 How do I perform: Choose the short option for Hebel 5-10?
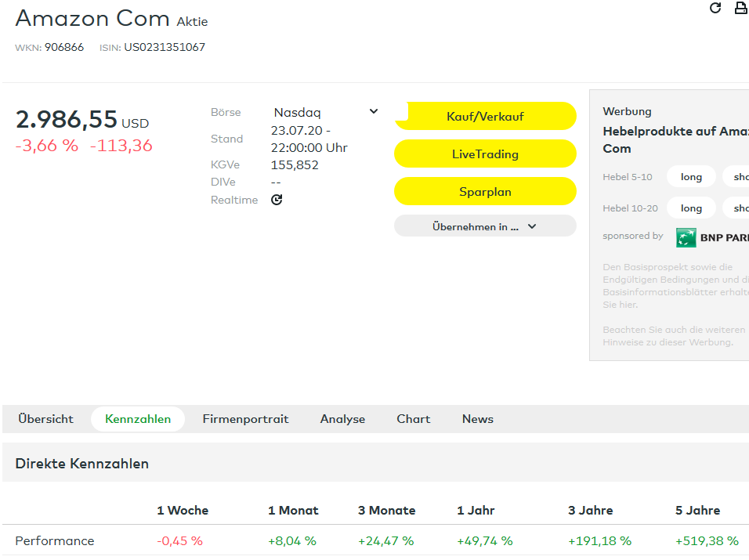click(x=738, y=177)
